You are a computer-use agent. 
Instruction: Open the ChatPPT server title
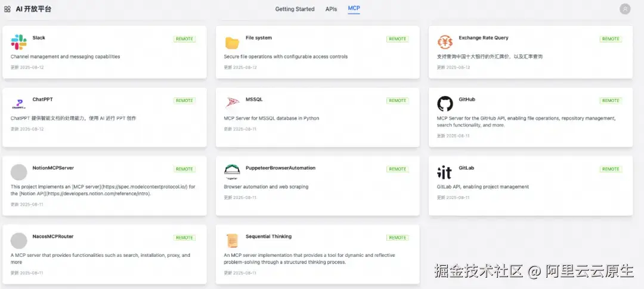coord(43,100)
